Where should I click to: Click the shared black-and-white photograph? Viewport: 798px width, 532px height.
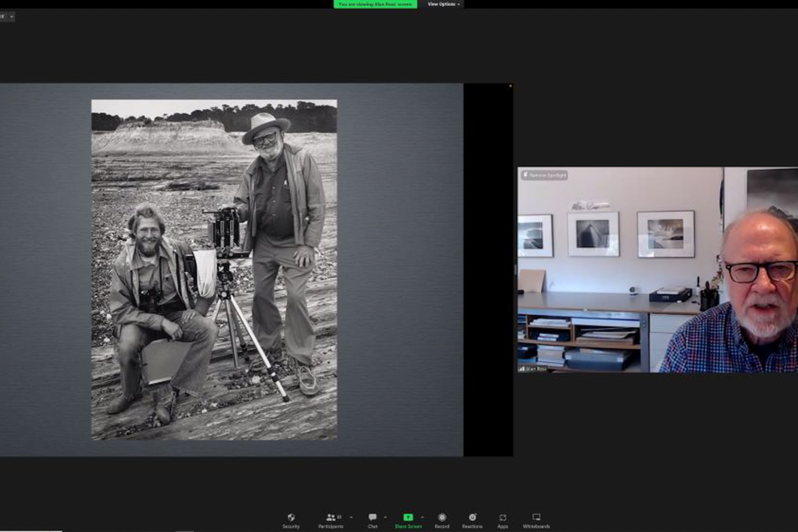pyautogui.click(x=214, y=269)
